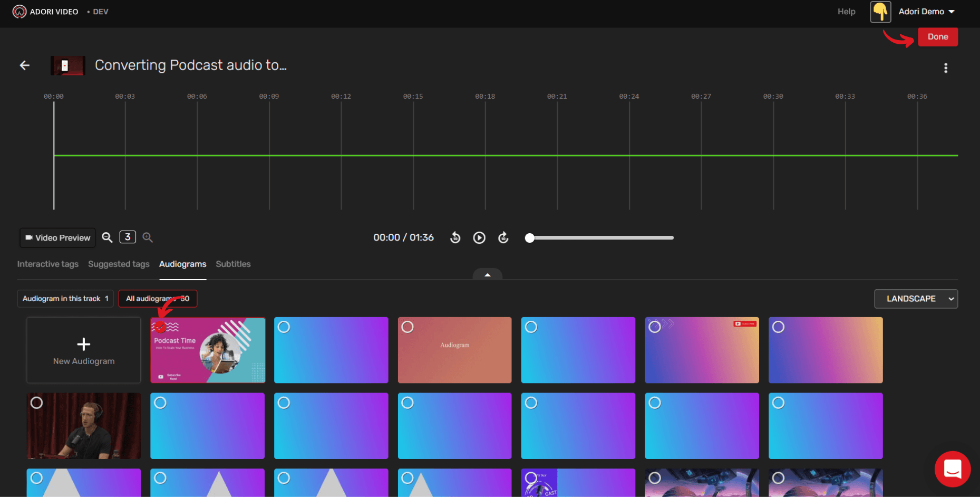Click the Adori Video logo

coord(20,11)
